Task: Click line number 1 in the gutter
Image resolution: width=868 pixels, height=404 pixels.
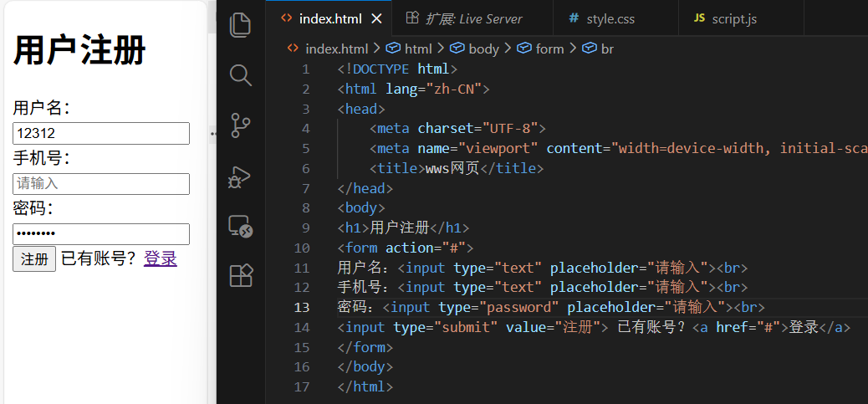Action: (x=306, y=69)
